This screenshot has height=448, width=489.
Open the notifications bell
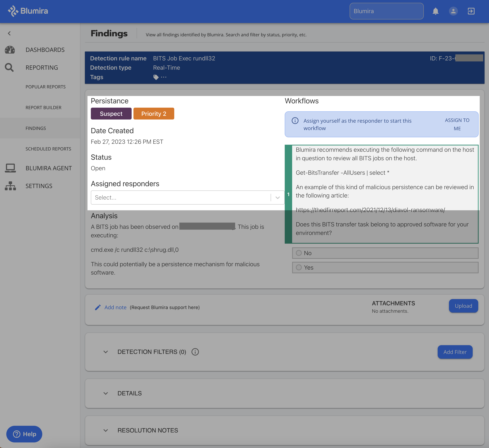click(435, 11)
